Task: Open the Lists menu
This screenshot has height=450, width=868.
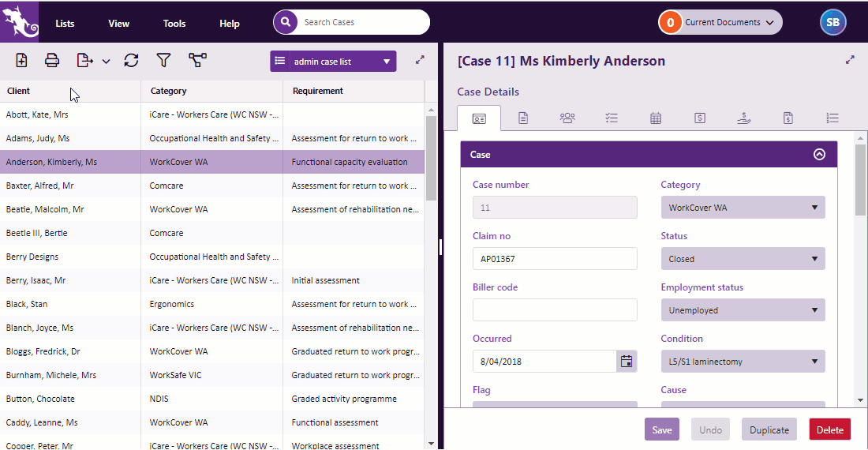Action: 65,23
